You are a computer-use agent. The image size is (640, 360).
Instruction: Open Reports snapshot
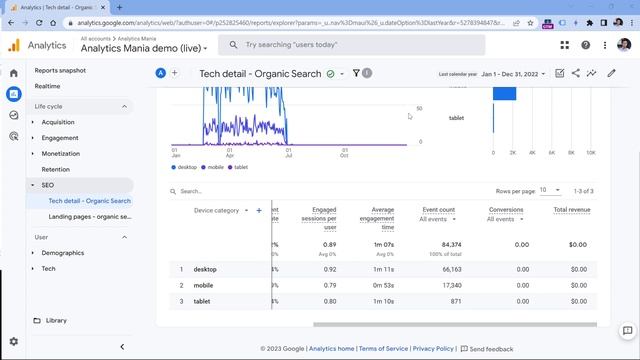pyautogui.click(x=60, y=70)
